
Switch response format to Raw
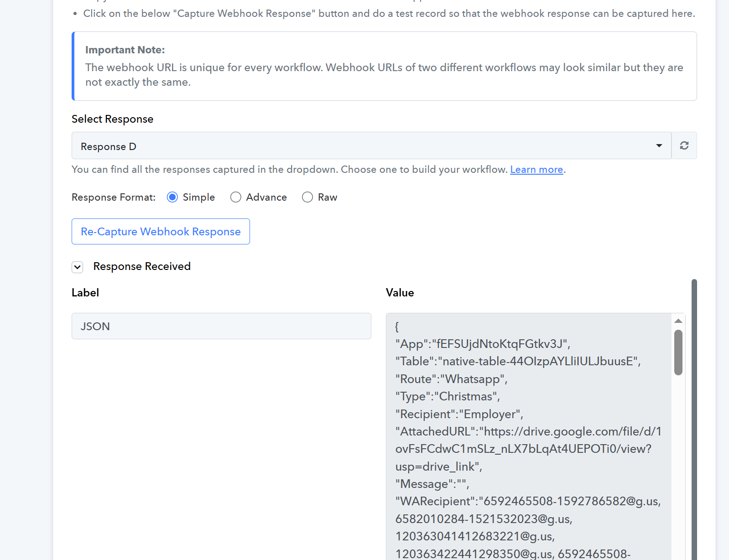[x=307, y=197]
